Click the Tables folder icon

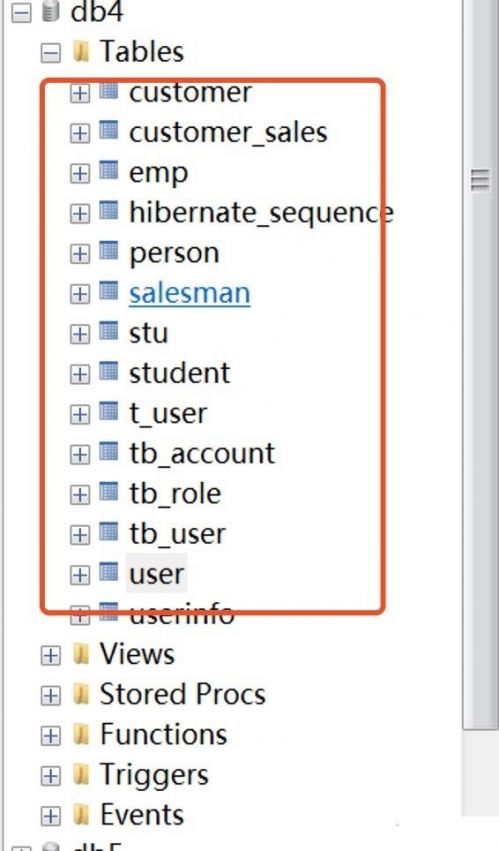(80, 53)
